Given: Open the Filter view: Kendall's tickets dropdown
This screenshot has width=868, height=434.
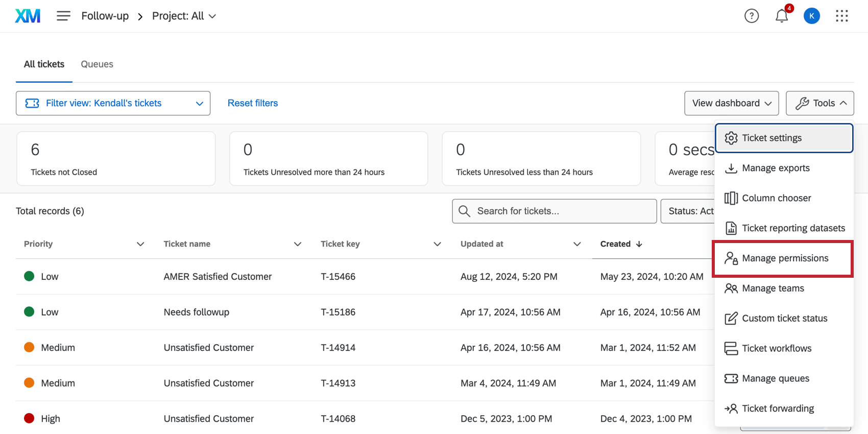Looking at the screenshot, I should click(x=113, y=103).
